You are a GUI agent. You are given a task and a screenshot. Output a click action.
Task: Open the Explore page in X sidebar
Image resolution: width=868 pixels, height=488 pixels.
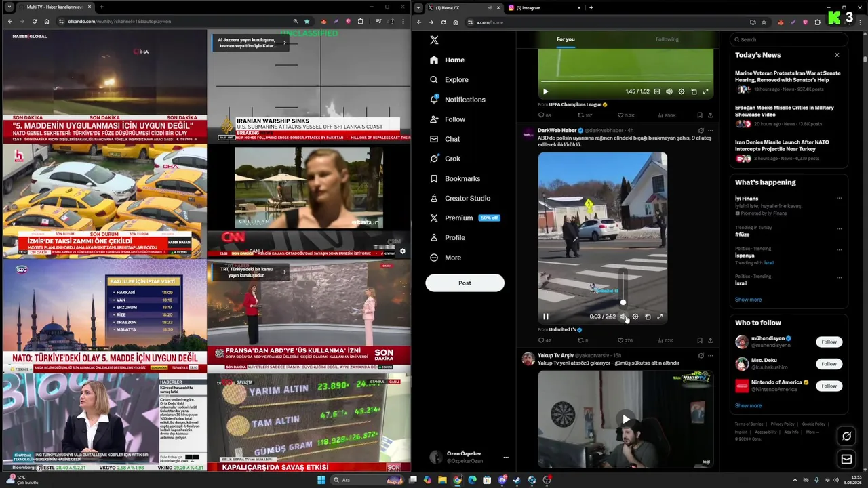point(449,79)
